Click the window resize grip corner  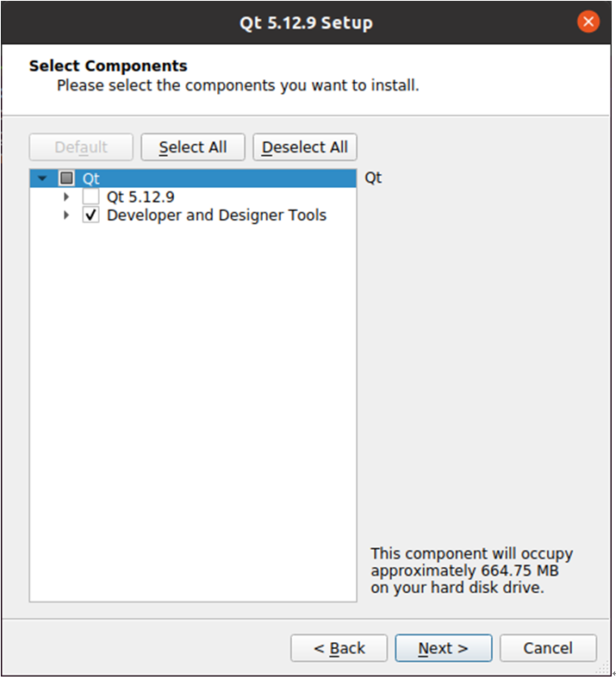click(604, 669)
